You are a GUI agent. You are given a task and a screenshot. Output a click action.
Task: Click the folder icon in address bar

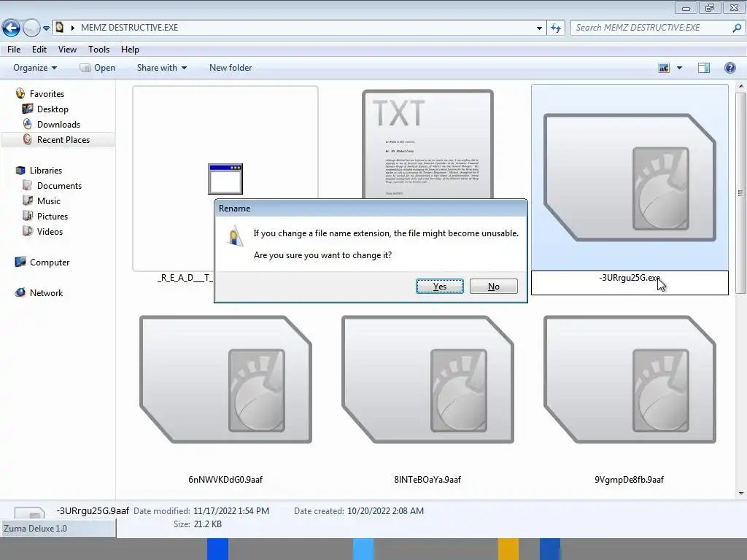60,27
